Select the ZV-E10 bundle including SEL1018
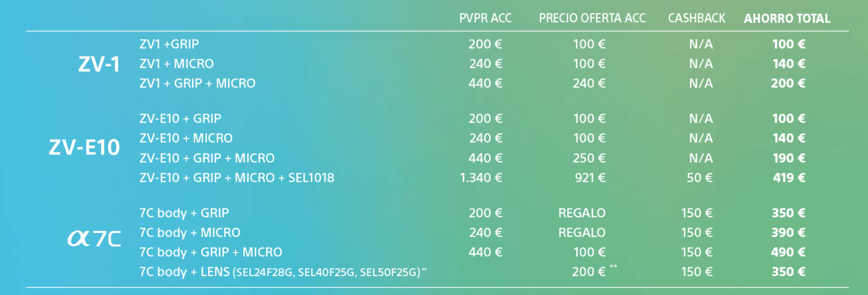 (x=237, y=177)
